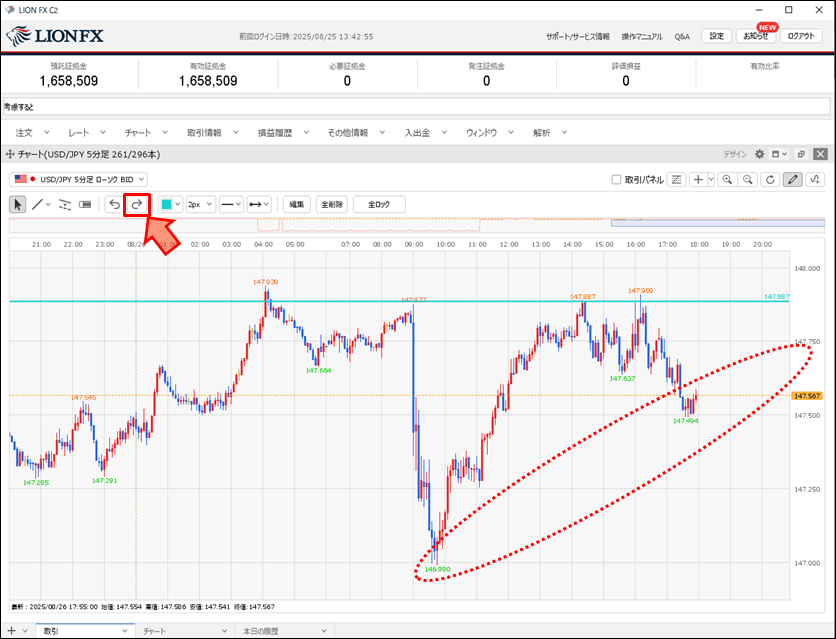This screenshot has width=836, height=639.
Task: Click the chart refresh icon
Action: [x=770, y=180]
